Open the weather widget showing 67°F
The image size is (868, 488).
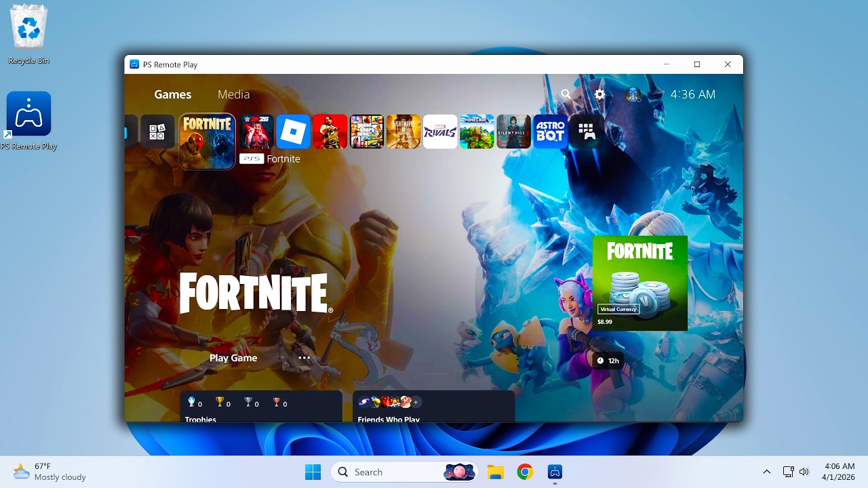tap(50, 472)
